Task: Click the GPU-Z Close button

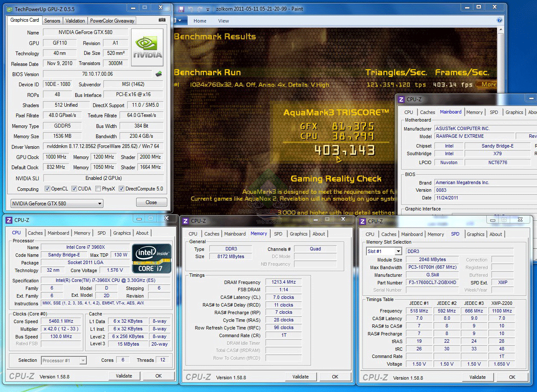Action: click(x=151, y=202)
